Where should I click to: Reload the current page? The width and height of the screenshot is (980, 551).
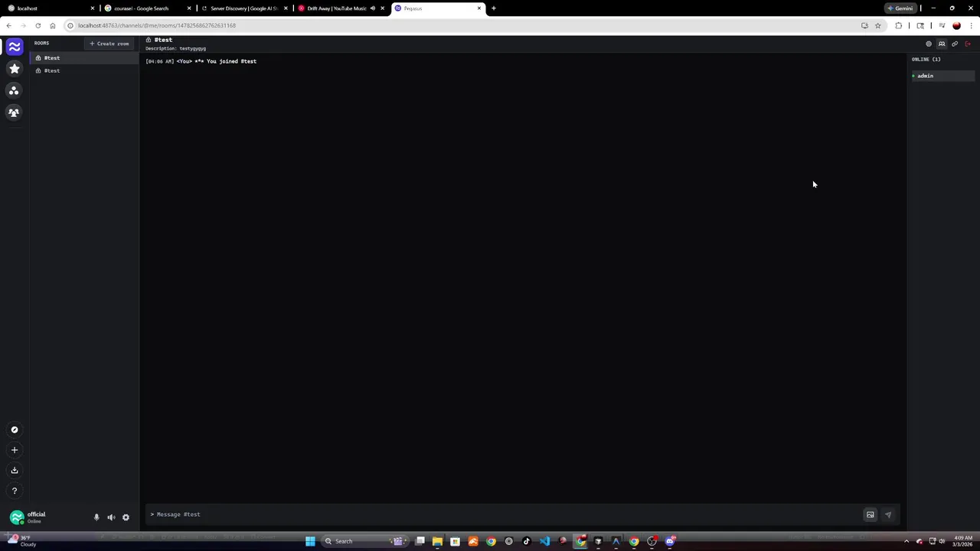(38, 25)
